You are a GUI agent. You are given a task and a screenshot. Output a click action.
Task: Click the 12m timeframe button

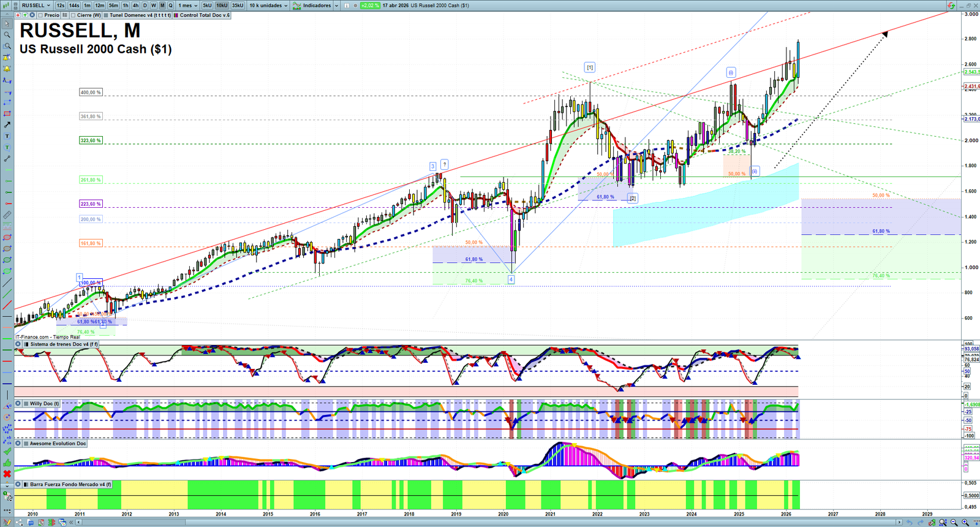point(100,6)
